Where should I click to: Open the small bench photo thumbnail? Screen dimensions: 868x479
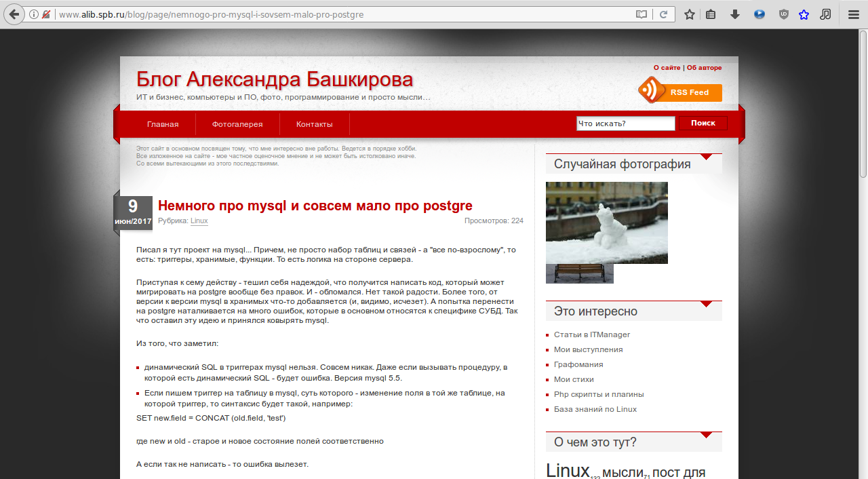[580, 273]
